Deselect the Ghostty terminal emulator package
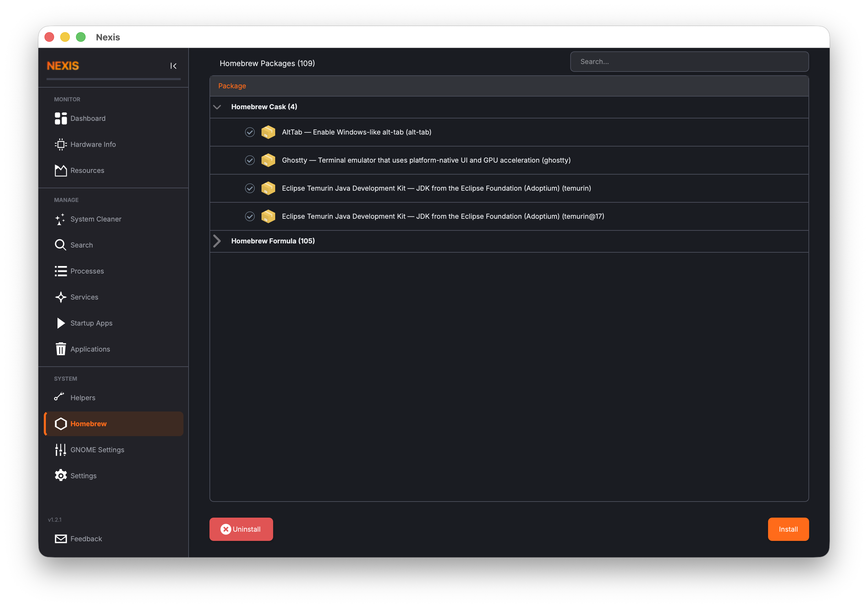 250,160
